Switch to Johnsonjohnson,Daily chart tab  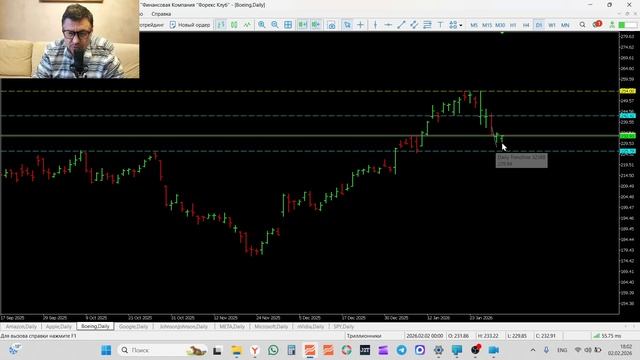(184, 327)
